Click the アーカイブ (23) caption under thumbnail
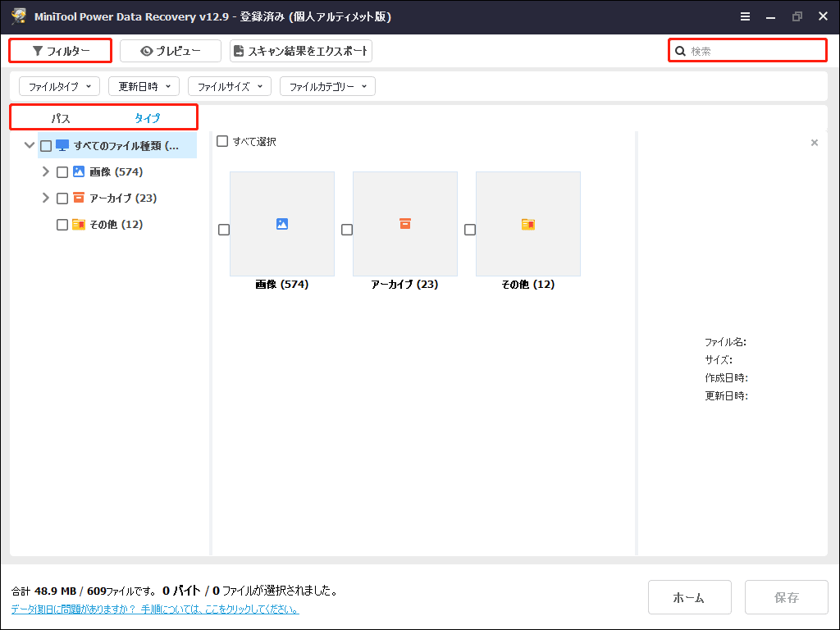Screen dimensions: 840x630 405,285
